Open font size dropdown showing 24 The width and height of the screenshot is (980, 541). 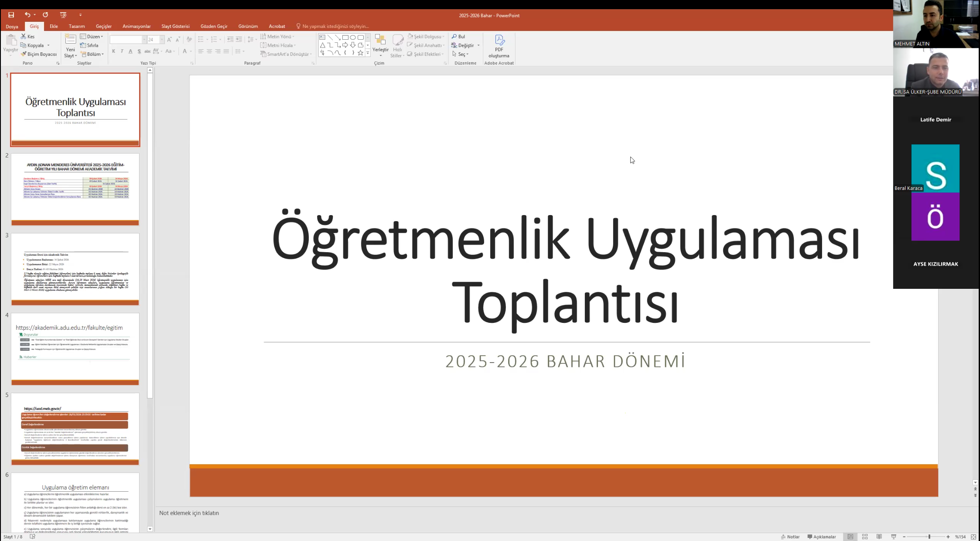pos(162,40)
